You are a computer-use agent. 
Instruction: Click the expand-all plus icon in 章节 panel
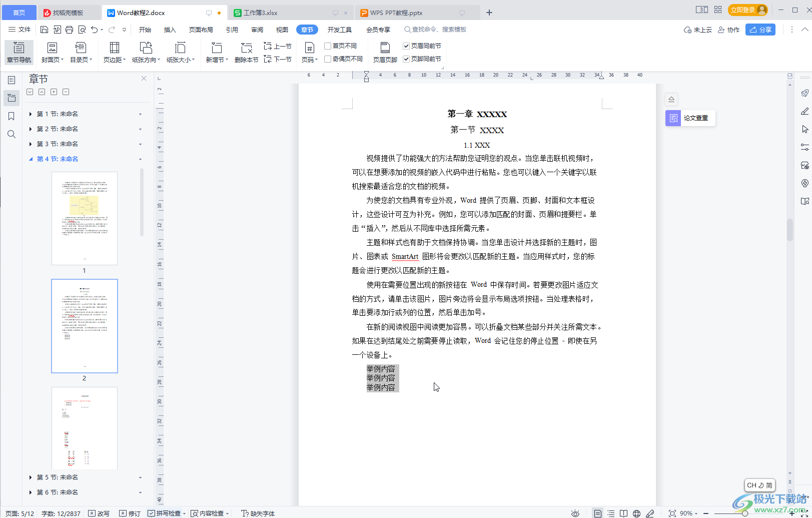click(54, 92)
